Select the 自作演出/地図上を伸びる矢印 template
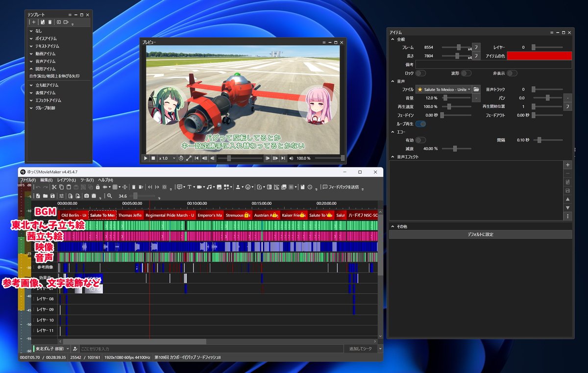588x373 pixels. tap(54, 76)
